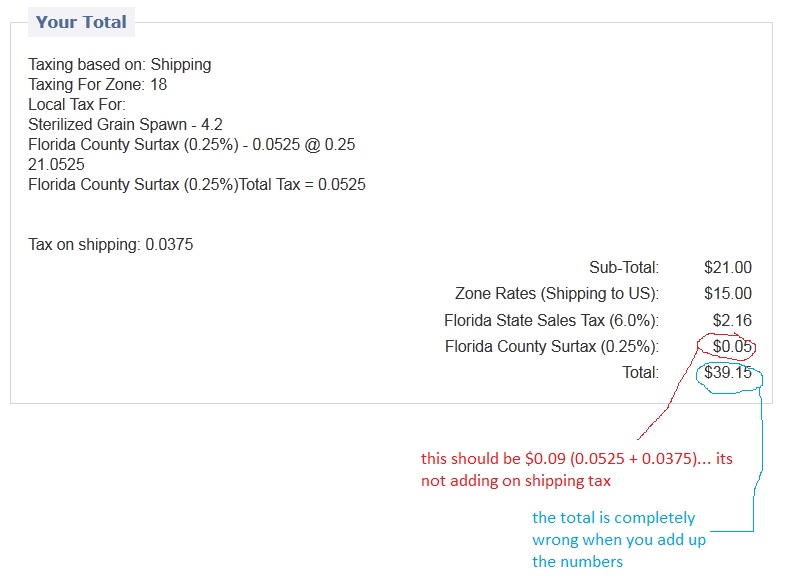Click the red-circled $0.05 surtax amount

click(x=732, y=346)
